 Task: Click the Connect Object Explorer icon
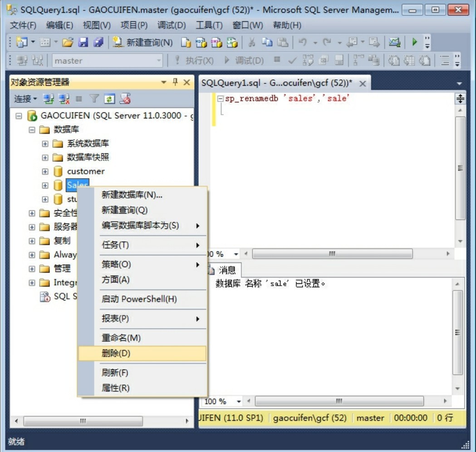pos(48,99)
